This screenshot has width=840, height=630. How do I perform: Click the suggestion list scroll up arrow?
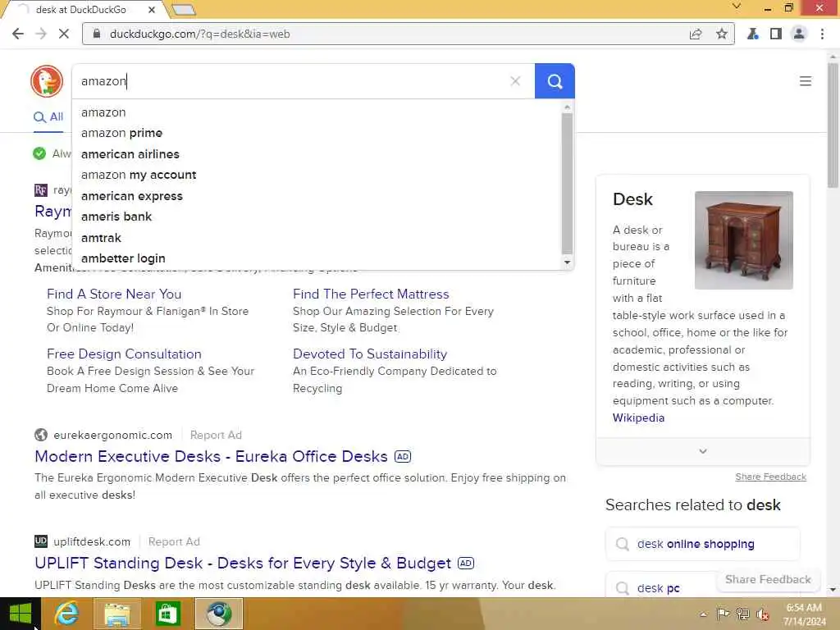point(568,107)
